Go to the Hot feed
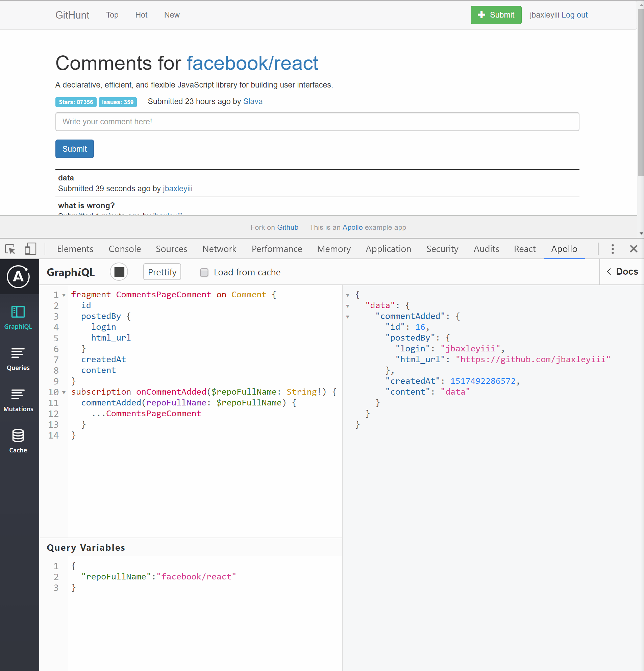 click(x=141, y=15)
